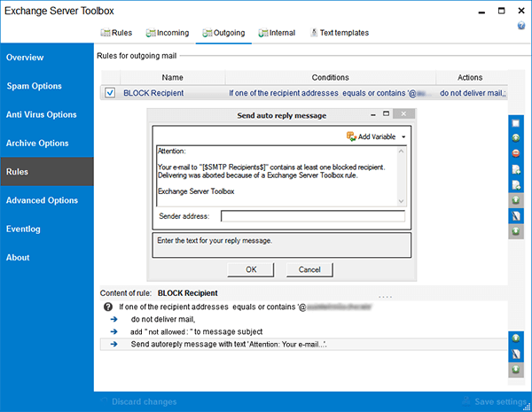This screenshot has width=532, height=412.
Task: Open the Text templates tab
Action: pyautogui.click(x=340, y=33)
